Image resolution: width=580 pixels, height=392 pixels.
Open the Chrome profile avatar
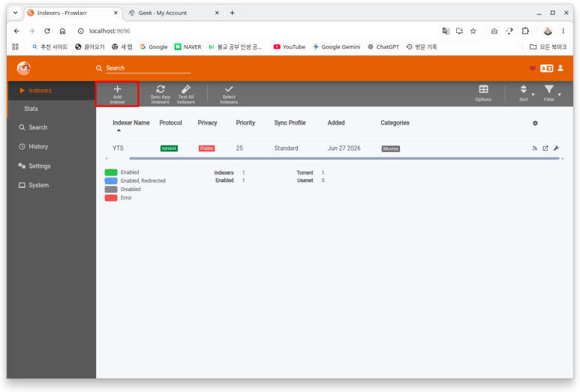(548, 31)
